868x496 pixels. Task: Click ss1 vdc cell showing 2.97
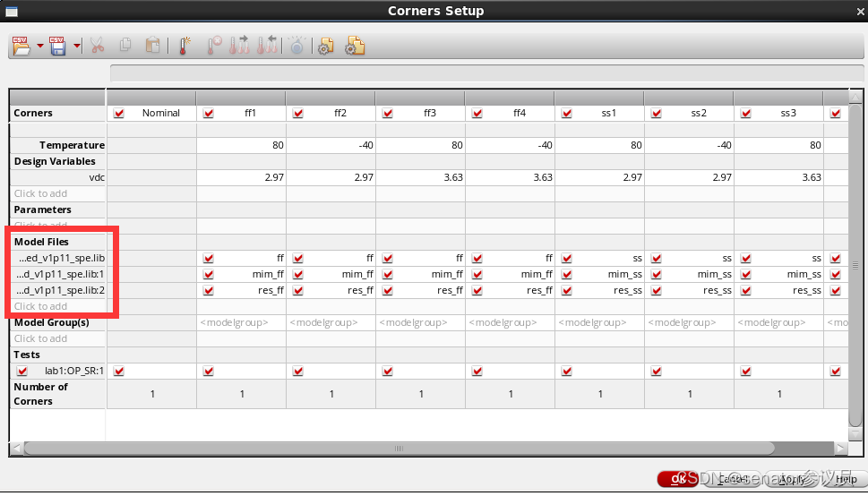[600, 177]
